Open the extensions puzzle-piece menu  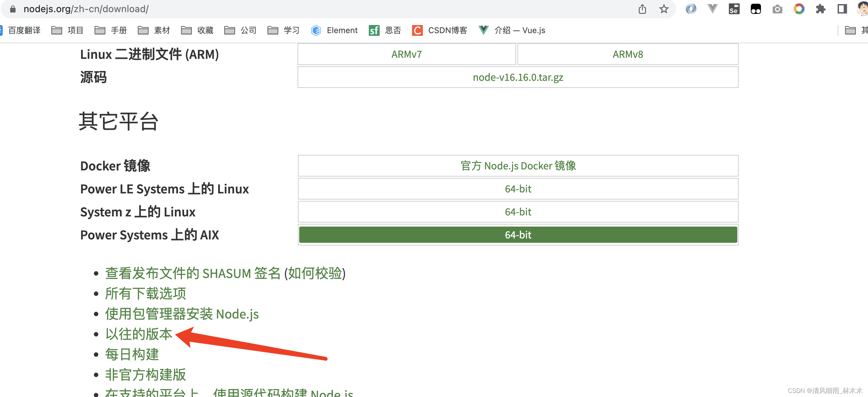pyautogui.click(x=821, y=9)
